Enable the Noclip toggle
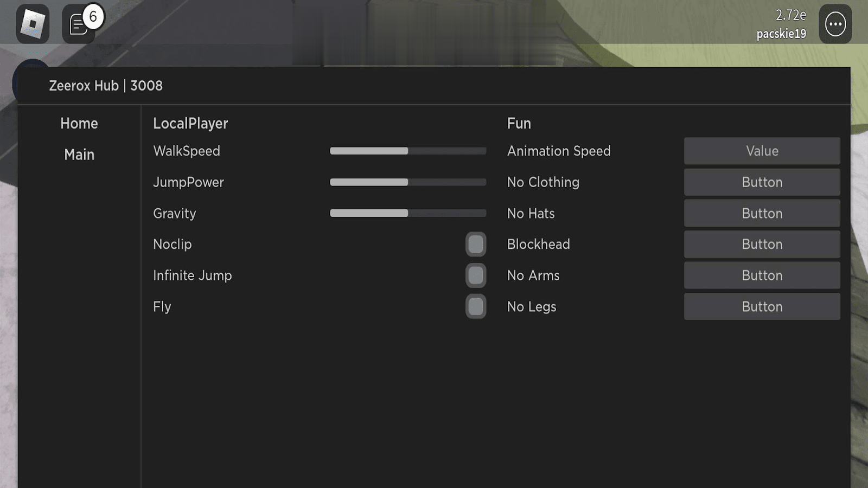Image resolution: width=868 pixels, height=488 pixels. click(475, 245)
